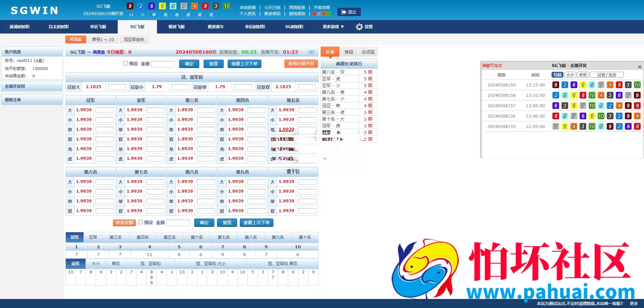This screenshot has height=308, width=644.
Task: Click the purple 6 ball in the header
Action: [x=152, y=6]
